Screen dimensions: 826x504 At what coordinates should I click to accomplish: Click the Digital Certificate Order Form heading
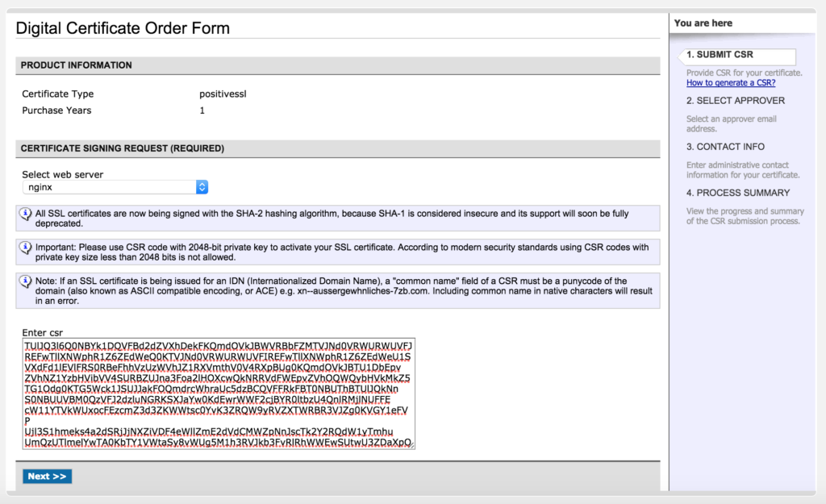123,28
